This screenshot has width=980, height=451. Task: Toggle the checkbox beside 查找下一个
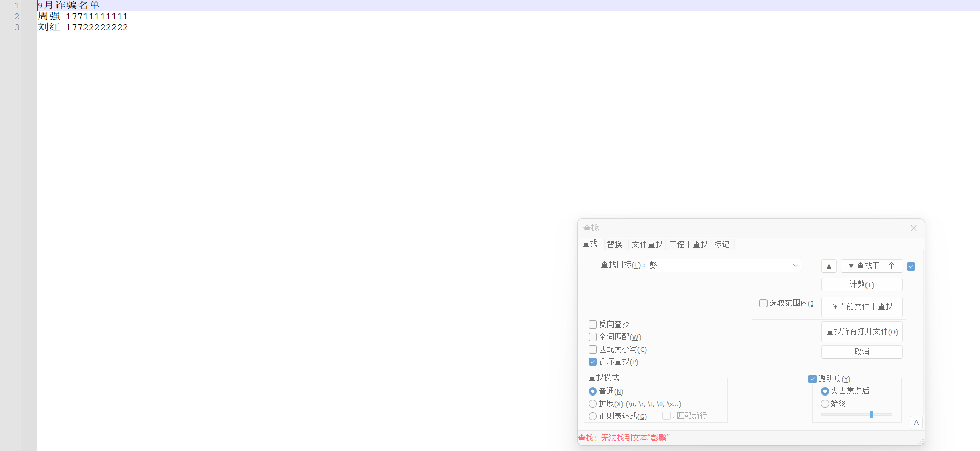pos(911,266)
